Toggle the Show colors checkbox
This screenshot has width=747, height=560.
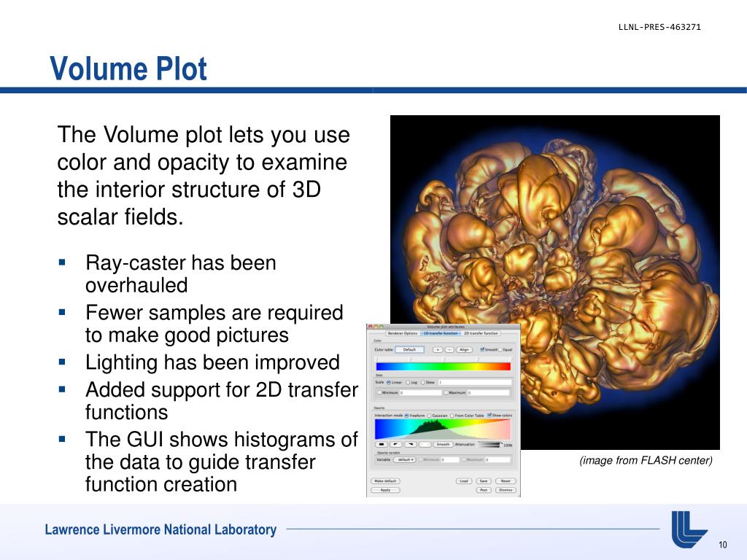pyautogui.click(x=489, y=415)
